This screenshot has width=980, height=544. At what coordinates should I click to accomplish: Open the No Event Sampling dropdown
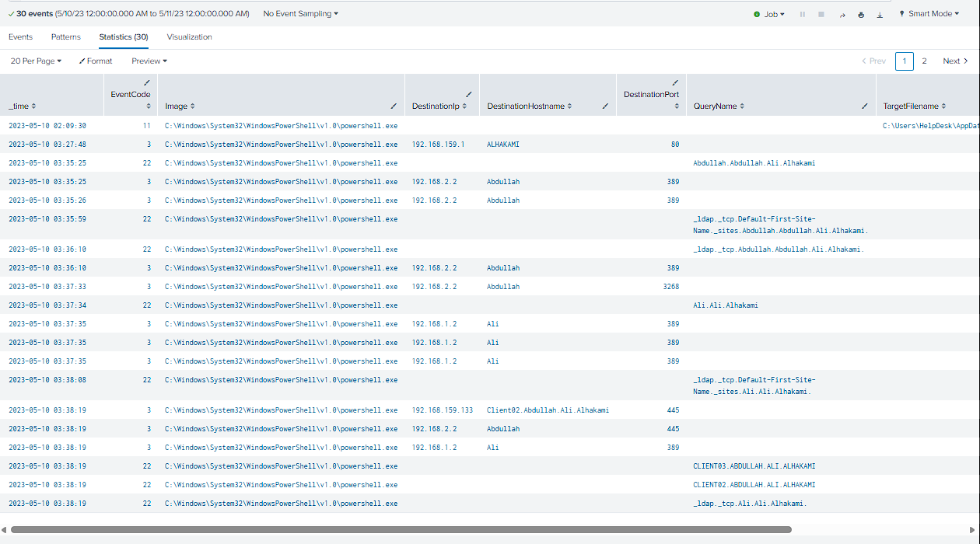point(300,14)
